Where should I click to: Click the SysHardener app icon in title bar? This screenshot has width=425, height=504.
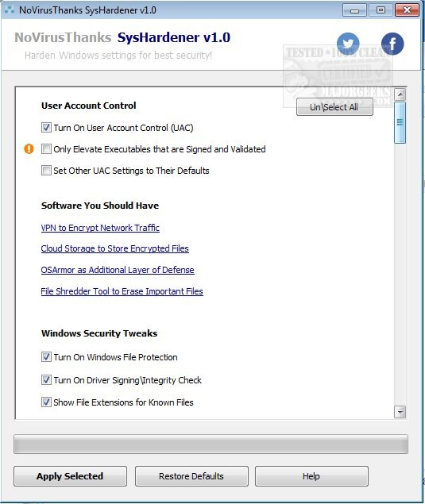[9, 10]
